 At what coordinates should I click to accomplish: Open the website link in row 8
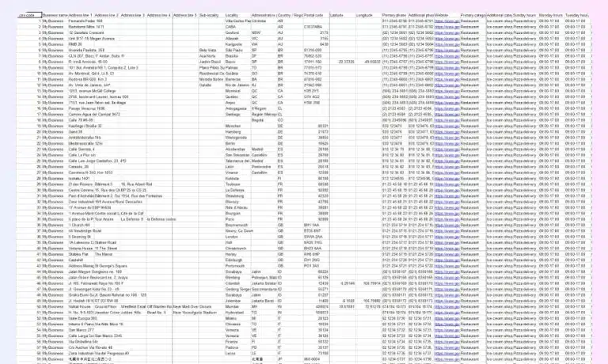446,62
